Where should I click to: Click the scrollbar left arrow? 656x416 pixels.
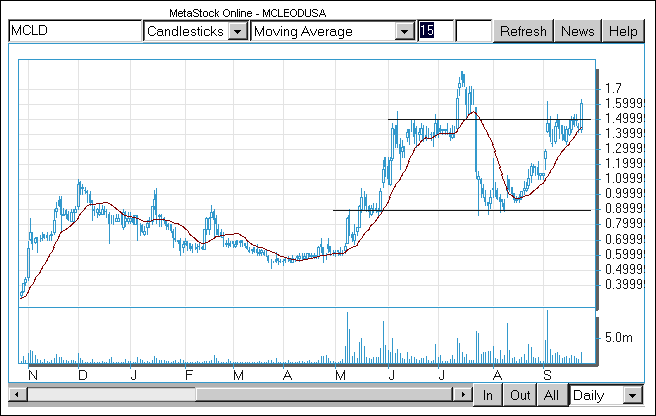(x=17, y=394)
